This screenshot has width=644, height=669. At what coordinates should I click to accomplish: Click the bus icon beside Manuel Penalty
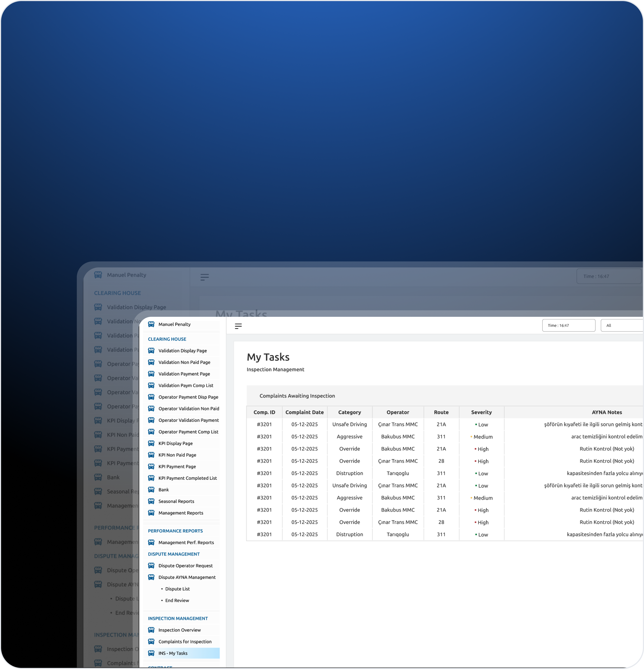[x=151, y=324]
